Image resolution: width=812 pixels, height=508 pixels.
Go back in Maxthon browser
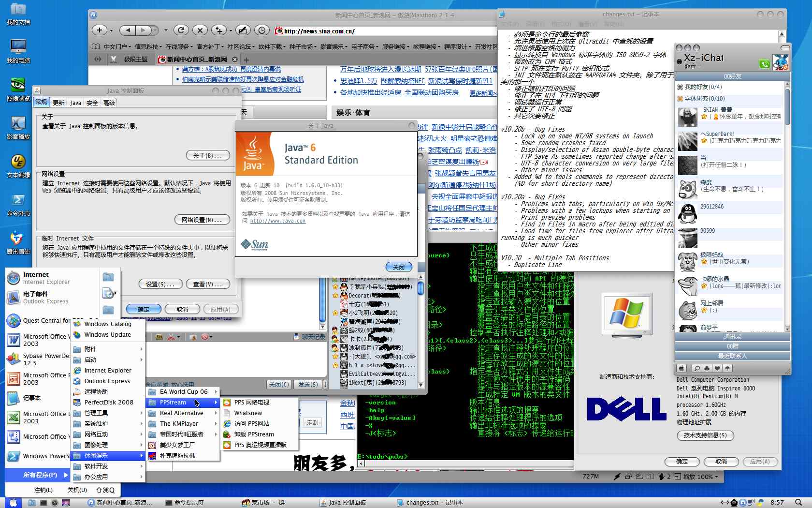click(x=128, y=30)
